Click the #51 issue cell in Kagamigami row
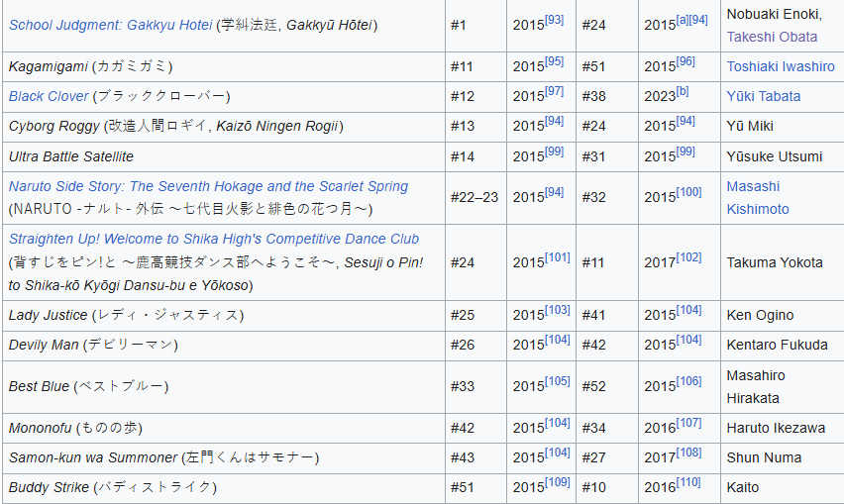The width and height of the screenshot is (844, 504). pos(607,66)
